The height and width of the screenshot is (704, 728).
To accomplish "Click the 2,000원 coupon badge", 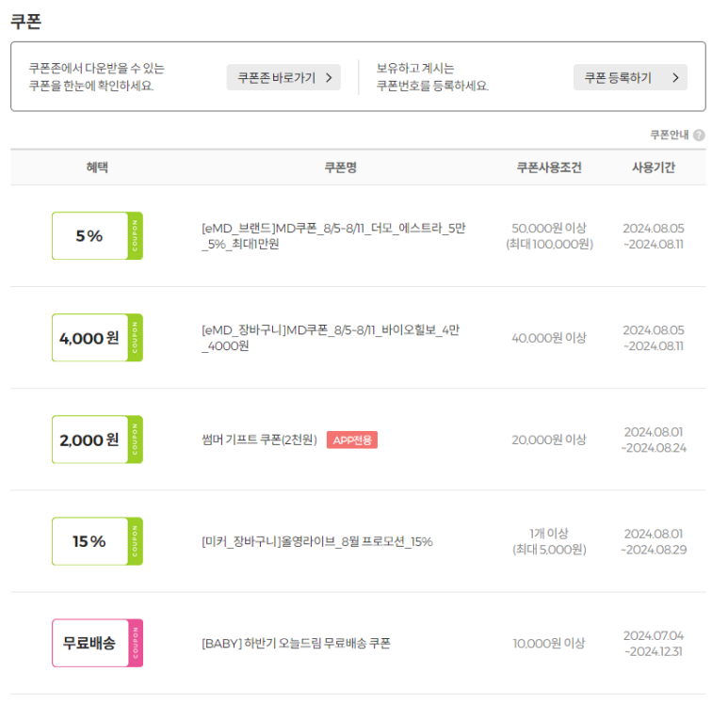I will 97,440.
